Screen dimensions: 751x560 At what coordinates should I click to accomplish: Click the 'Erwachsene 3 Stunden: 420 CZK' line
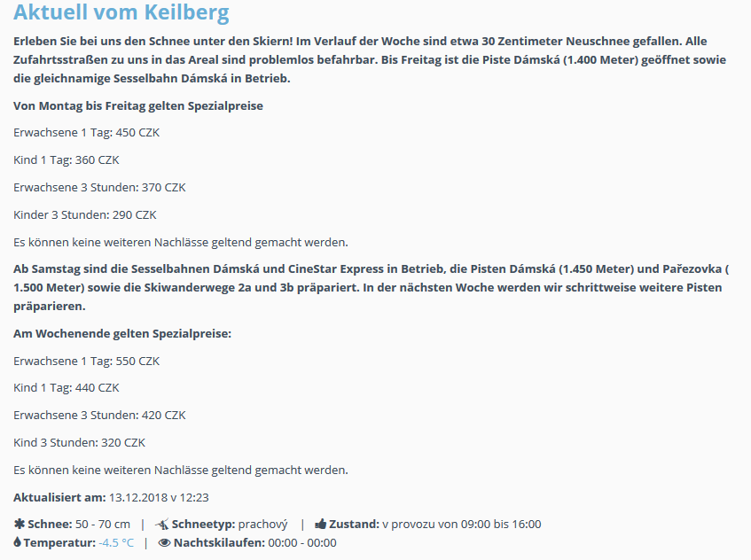coord(99,415)
